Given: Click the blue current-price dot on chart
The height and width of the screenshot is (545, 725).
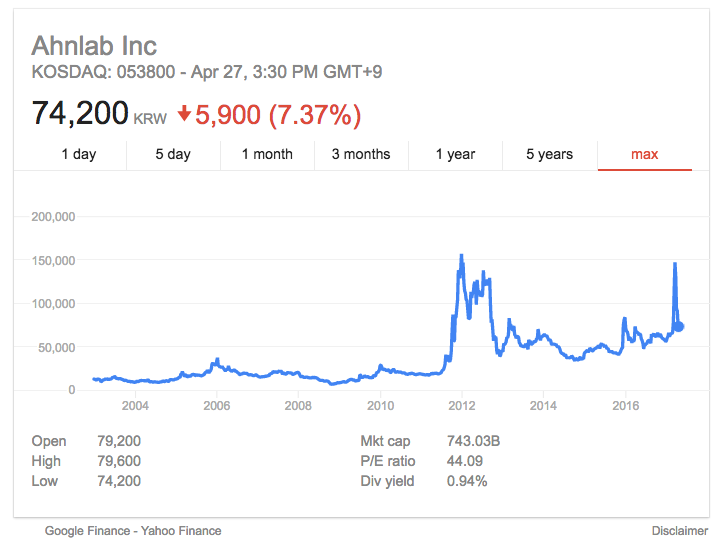Looking at the screenshot, I should coord(679,326).
